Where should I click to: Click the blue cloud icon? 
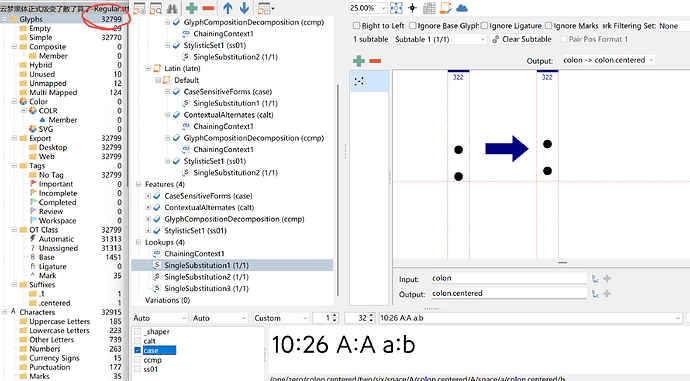tap(462, 8)
